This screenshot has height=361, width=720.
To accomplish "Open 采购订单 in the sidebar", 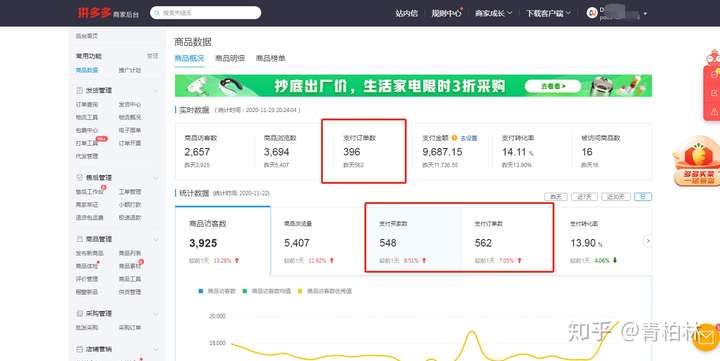I will 130,327.
